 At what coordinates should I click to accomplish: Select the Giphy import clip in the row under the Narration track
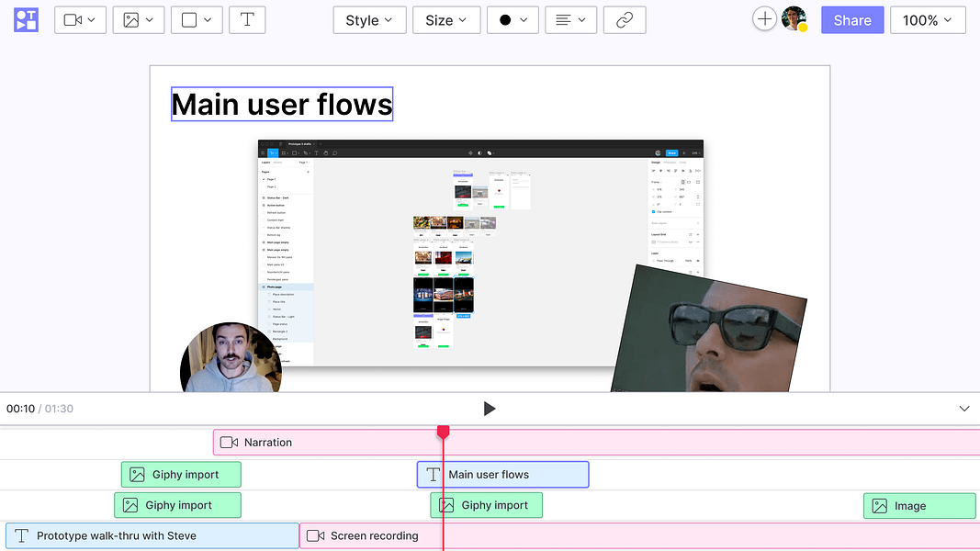(181, 475)
